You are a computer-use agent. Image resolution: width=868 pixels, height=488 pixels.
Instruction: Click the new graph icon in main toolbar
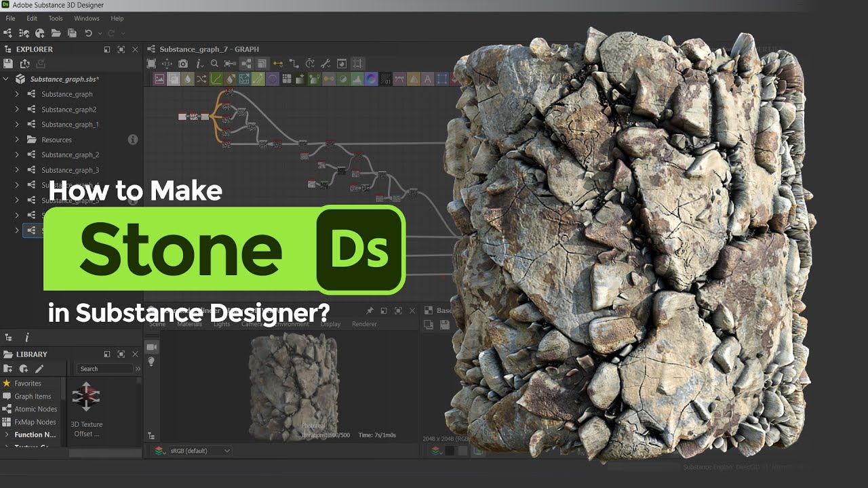8,33
